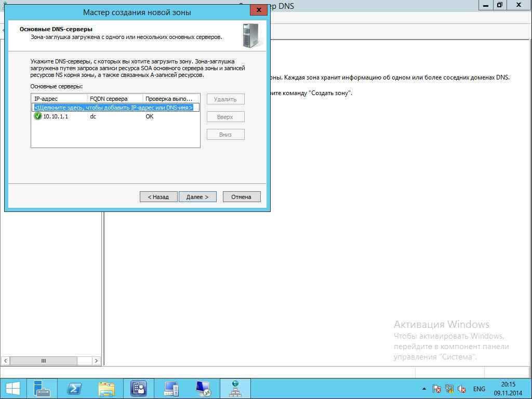Image resolution: width=532 pixels, height=399 pixels.
Task: Click the add IP-address or DNS-name field
Action: (113, 108)
